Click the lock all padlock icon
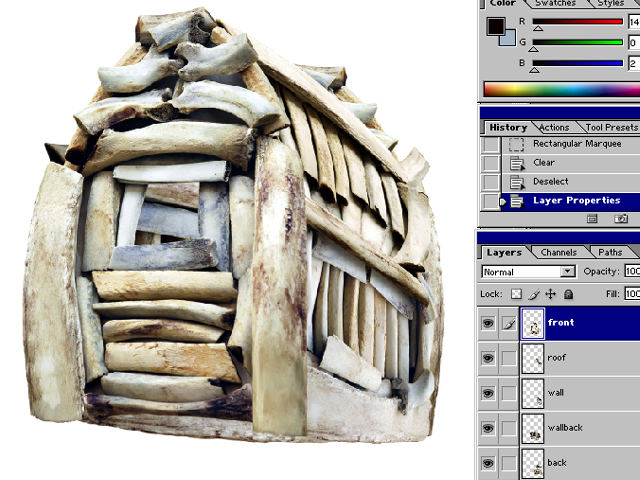This screenshot has height=480, width=640. (x=568, y=294)
